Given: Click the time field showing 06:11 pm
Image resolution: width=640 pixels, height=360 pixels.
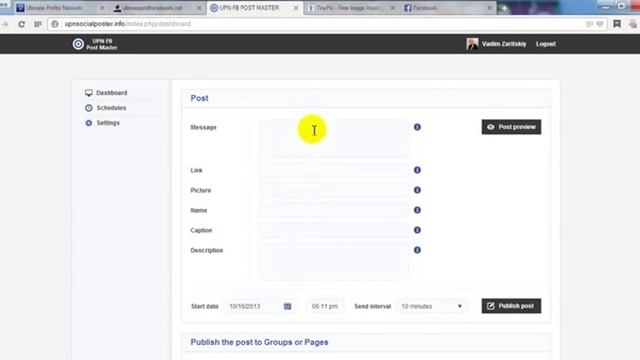Looking at the screenshot, I should coord(325,306).
